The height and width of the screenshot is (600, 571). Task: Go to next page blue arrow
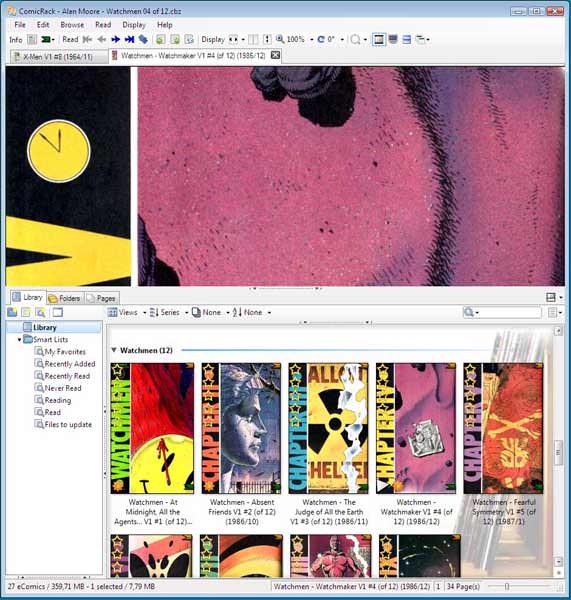[x=116, y=39]
